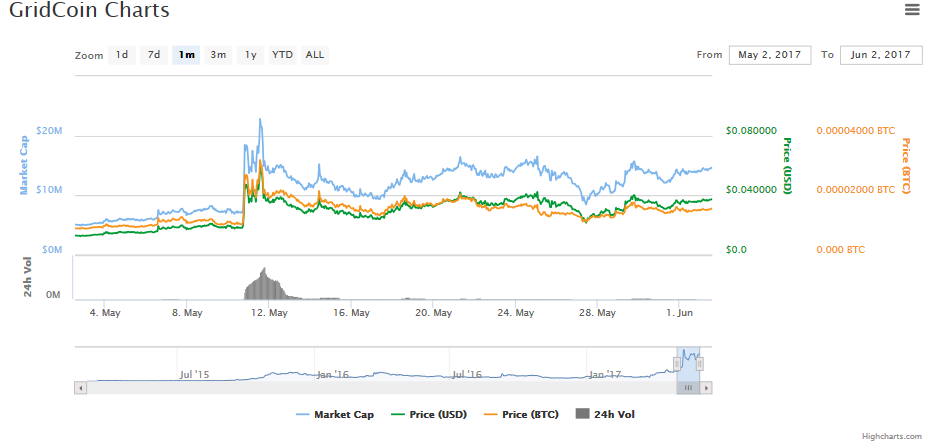Click the navigator right range handle

[x=699, y=364]
